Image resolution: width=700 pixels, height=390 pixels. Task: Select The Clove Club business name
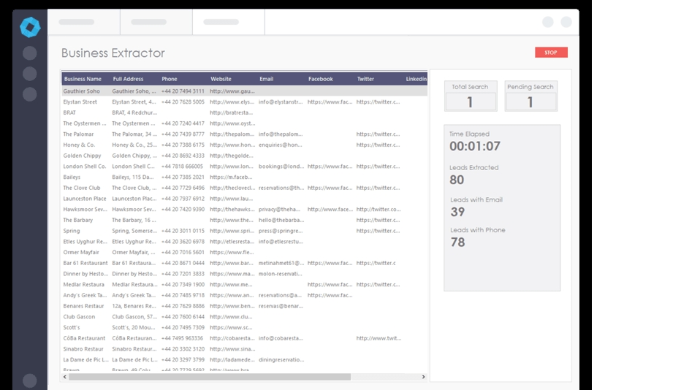click(x=82, y=187)
